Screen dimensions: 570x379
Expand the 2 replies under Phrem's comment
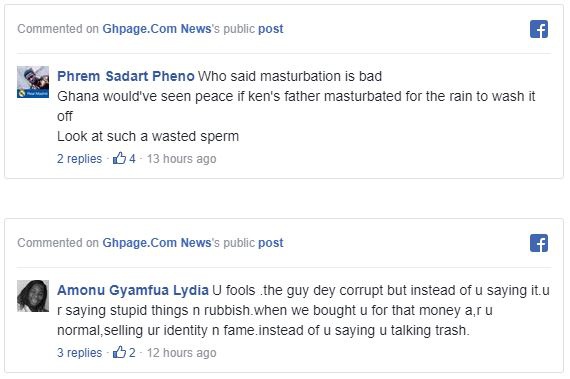click(x=79, y=159)
